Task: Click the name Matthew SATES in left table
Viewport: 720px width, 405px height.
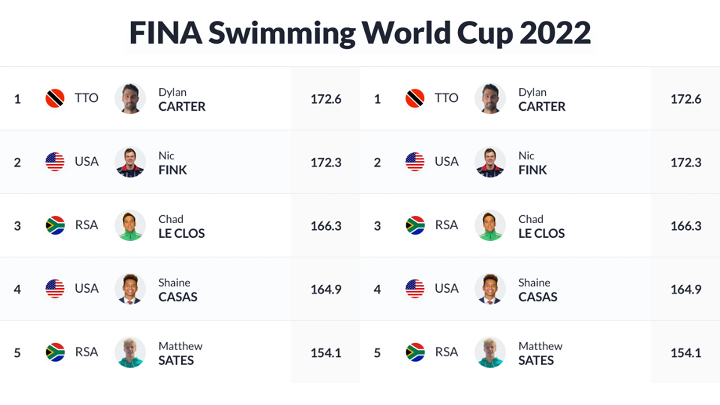Action: tap(180, 353)
